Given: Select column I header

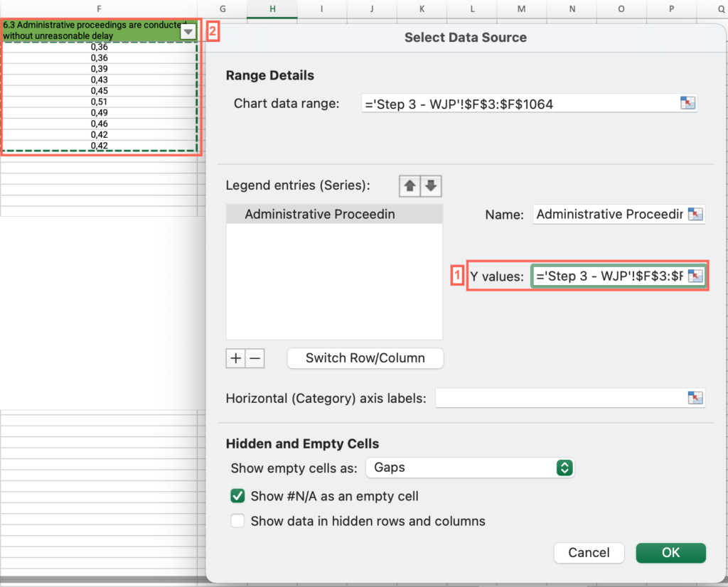Looking at the screenshot, I should click(322, 9).
